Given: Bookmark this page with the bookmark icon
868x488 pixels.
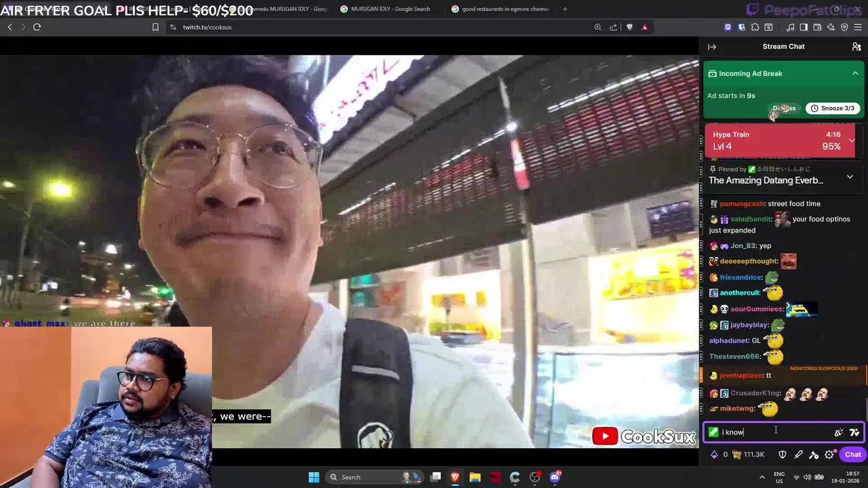Looking at the screenshot, I should (155, 27).
